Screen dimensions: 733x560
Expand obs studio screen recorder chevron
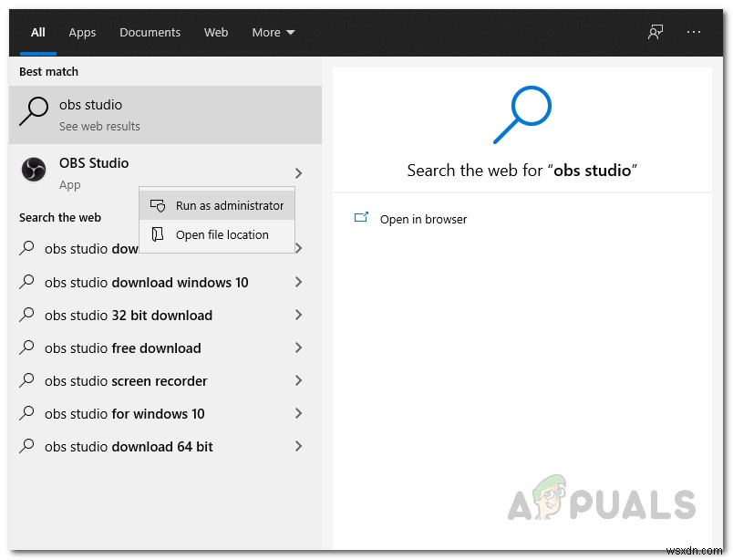298,381
